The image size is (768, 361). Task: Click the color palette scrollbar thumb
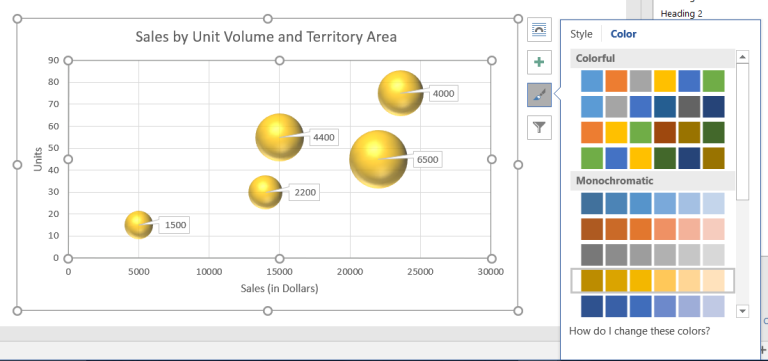coord(743,131)
